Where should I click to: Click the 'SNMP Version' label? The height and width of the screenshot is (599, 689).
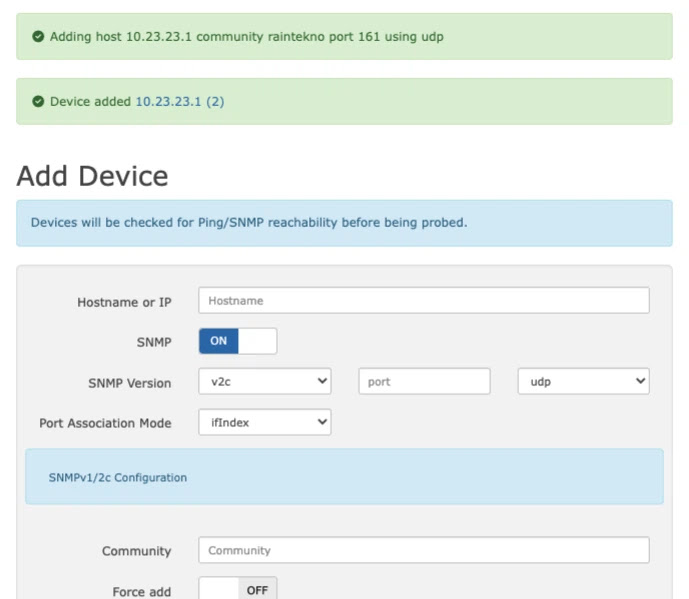(x=129, y=383)
